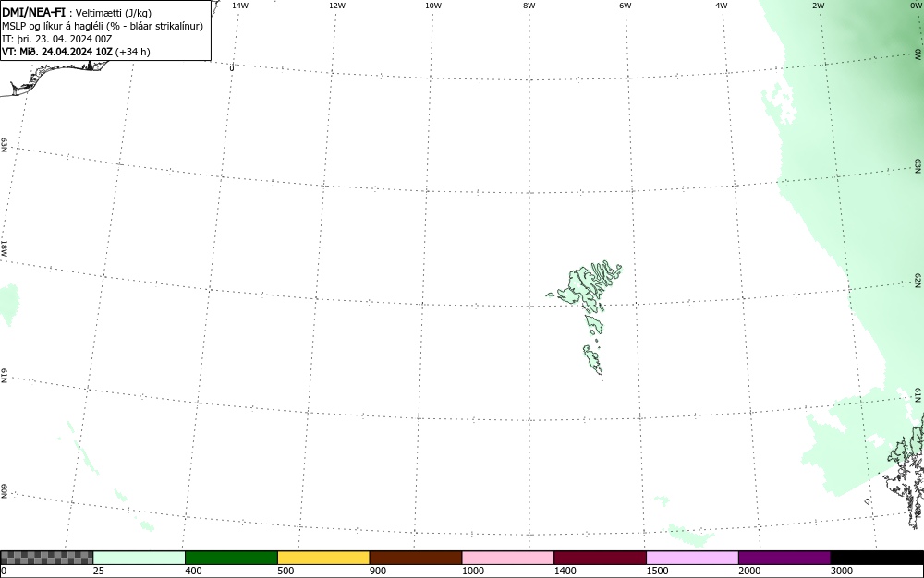Click the purple 2000–3000 legend swatch
Viewport: 924px width, 578px height.
784,558
